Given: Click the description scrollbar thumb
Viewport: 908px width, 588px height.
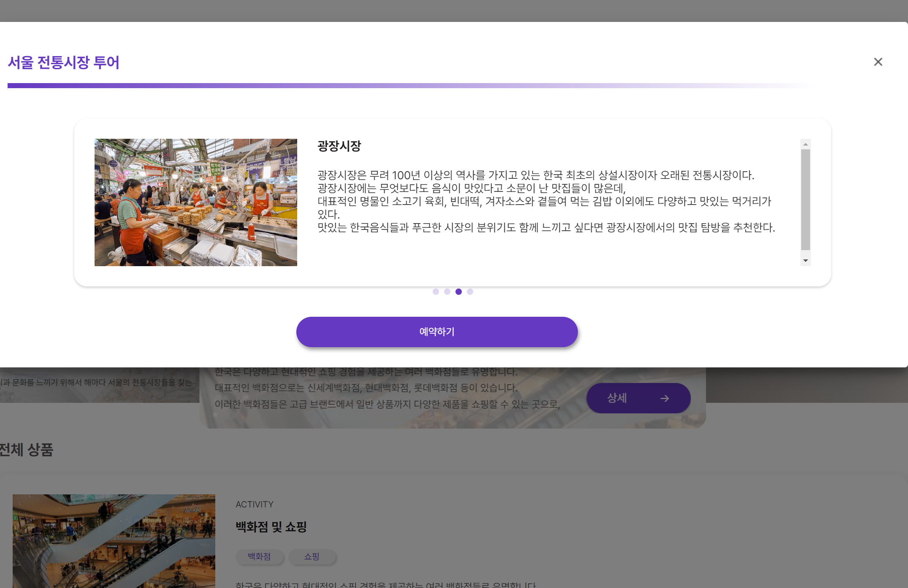Looking at the screenshot, I should point(805,200).
